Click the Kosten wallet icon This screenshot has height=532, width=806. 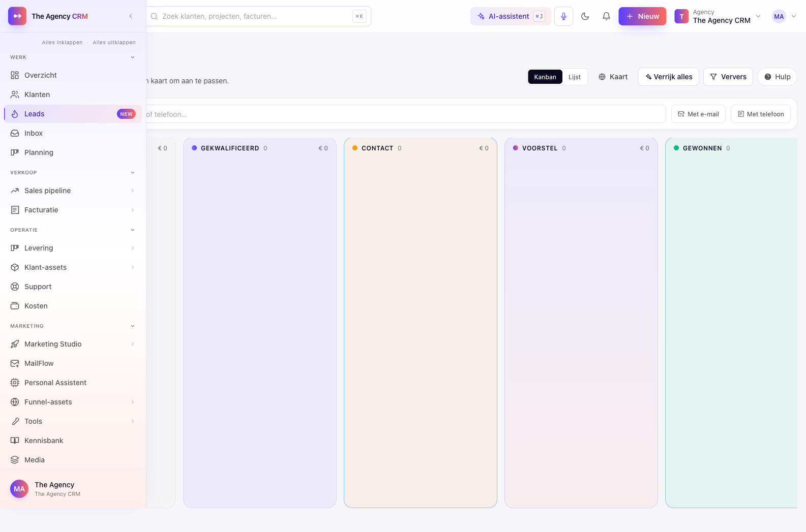[x=15, y=306]
